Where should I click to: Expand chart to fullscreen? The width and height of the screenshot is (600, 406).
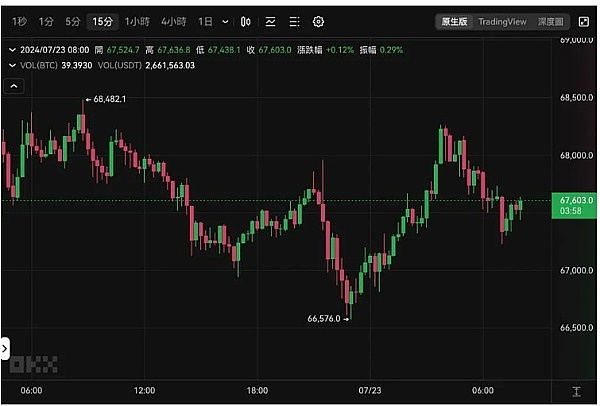(x=584, y=22)
